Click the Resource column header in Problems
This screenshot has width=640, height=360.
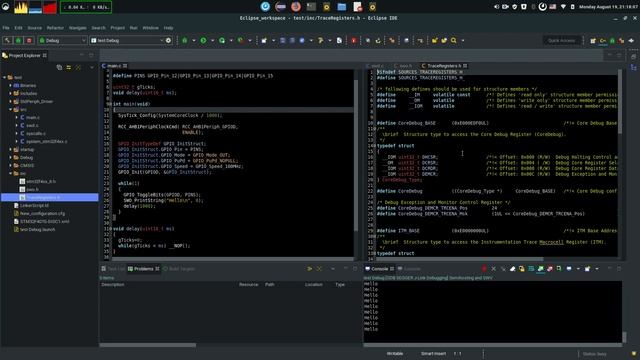(249, 284)
